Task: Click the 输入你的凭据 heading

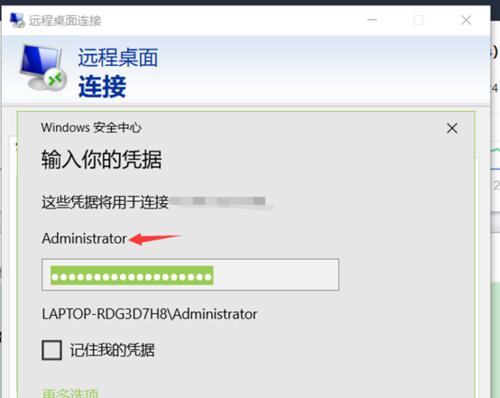Action: [x=102, y=159]
